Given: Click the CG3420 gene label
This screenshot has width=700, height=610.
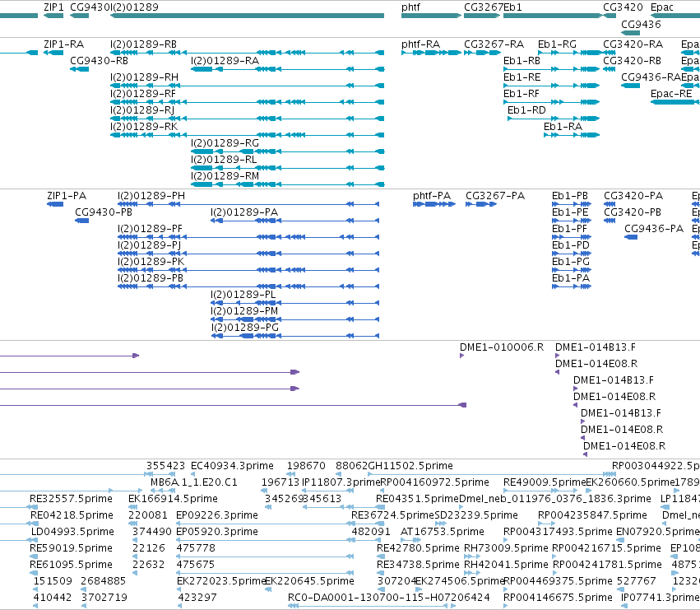Looking at the screenshot, I should 623,7.
